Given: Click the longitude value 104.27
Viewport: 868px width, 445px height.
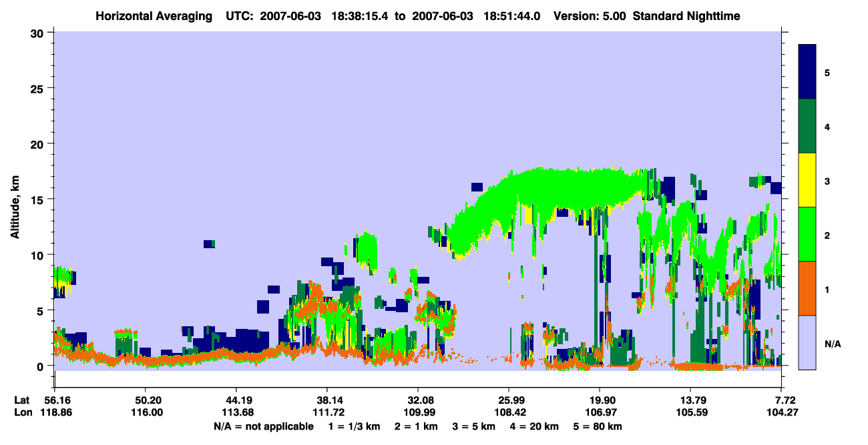Looking at the screenshot, I should click(x=781, y=413).
